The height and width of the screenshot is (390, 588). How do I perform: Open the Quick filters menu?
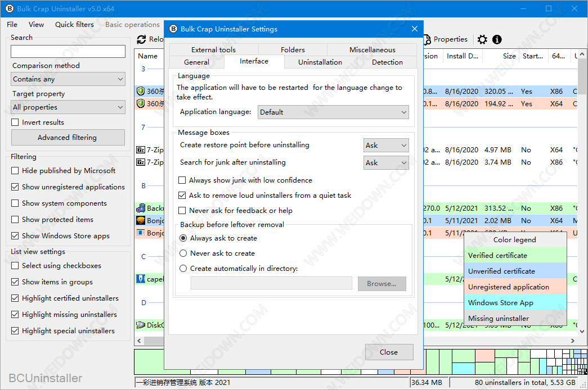point(74,24)
